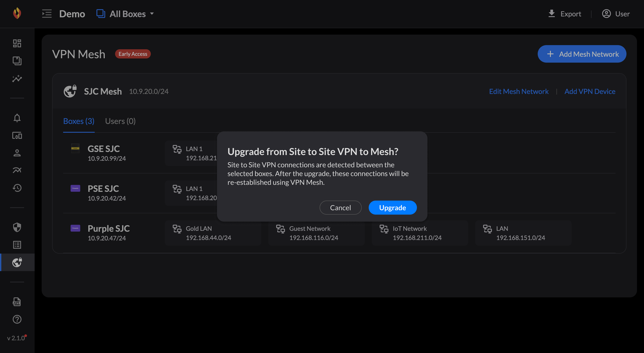Click the Export text button

tap(571, 14)
